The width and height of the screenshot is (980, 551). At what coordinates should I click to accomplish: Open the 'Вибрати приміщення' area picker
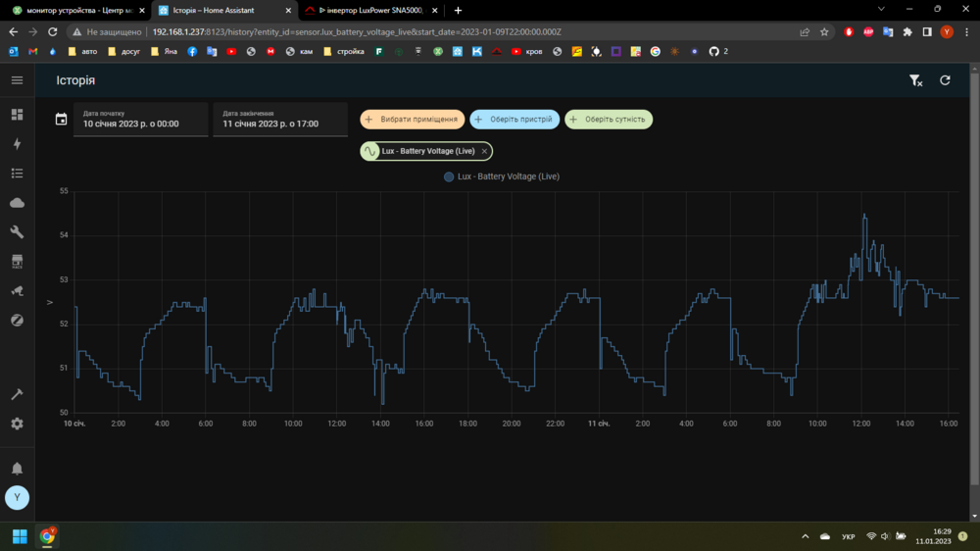click(412, 120)
